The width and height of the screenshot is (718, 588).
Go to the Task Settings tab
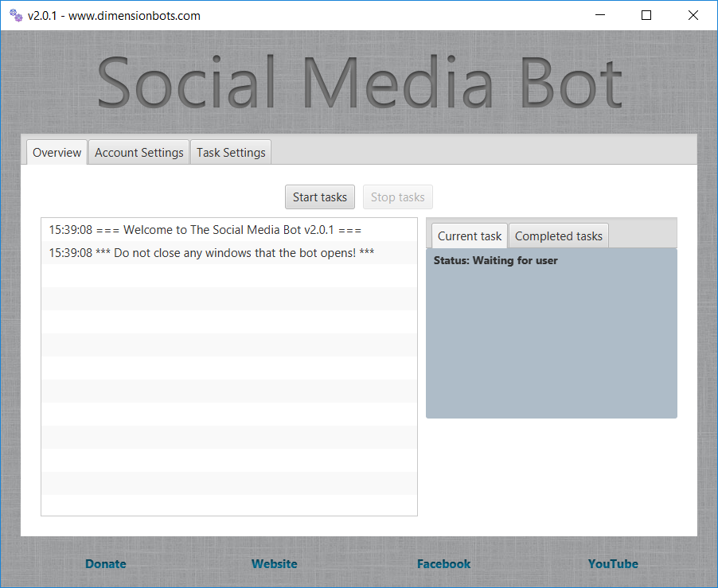[x=231, y=153]
